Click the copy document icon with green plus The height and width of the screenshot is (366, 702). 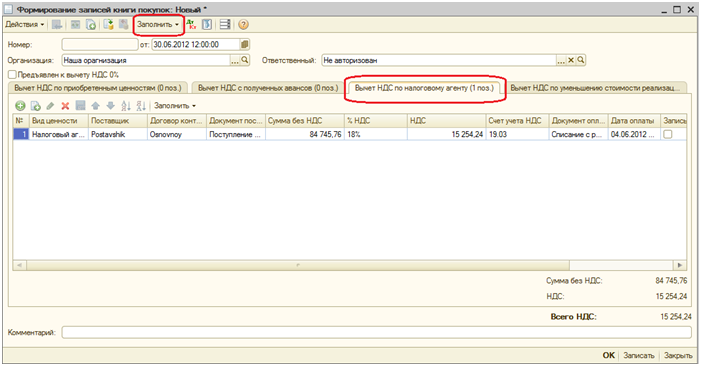pos(91,25)
